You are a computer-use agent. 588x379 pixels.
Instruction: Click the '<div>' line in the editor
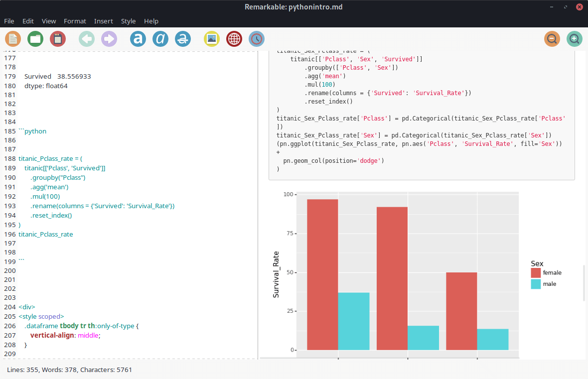coord(26,307)
